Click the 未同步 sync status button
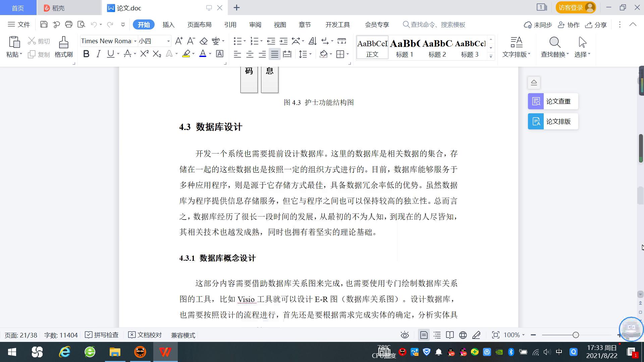644x362 pixels. click(x=538, y=24)
